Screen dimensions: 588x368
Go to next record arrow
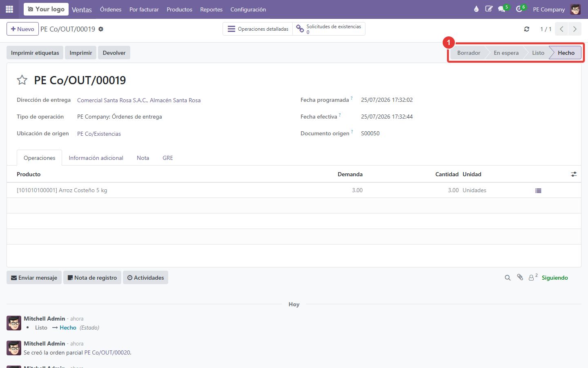point(575,29)
